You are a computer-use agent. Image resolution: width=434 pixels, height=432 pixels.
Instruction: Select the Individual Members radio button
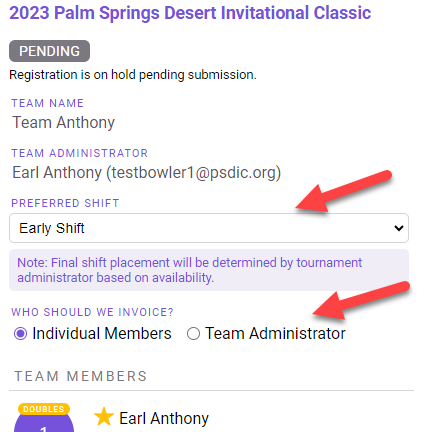tap(20, 334)
